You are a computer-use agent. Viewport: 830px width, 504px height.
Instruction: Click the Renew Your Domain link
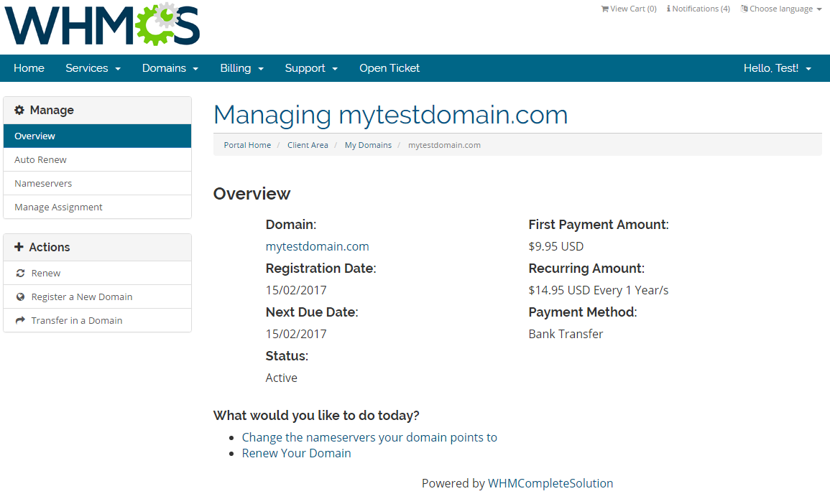[296, 453]
